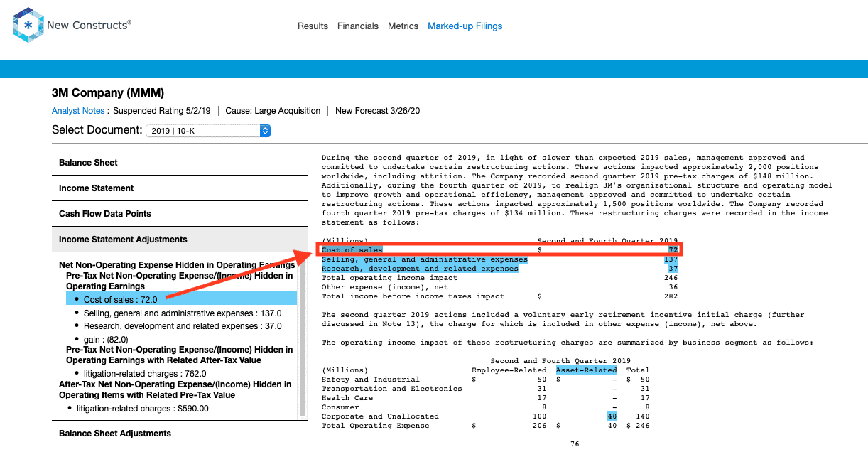Screen dimensions: 868x452
Task: Click 'Net Non-Operating Expense Hidden in Operating Earnings' heading
Action: pos(177,265)
